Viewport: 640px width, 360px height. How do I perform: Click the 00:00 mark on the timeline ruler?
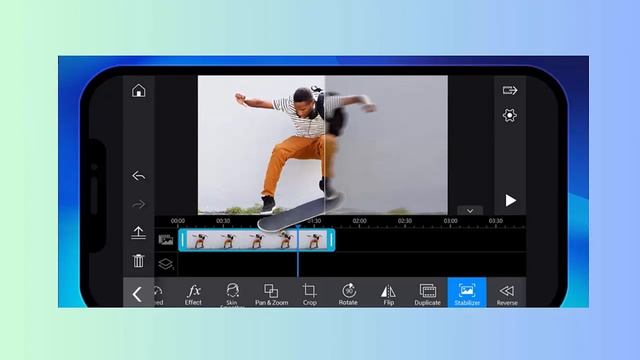[178, 221]
